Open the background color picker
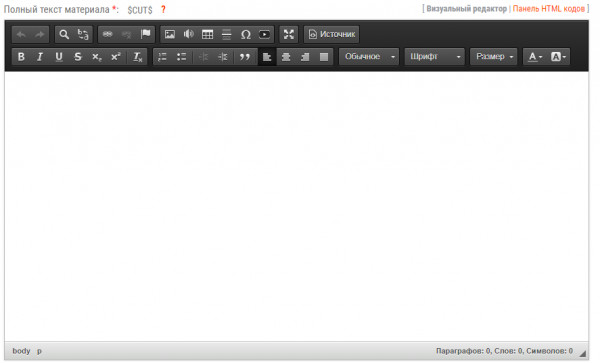Image resolution: width=600 pixels, height=363 pixels. (x=558, y=57)
